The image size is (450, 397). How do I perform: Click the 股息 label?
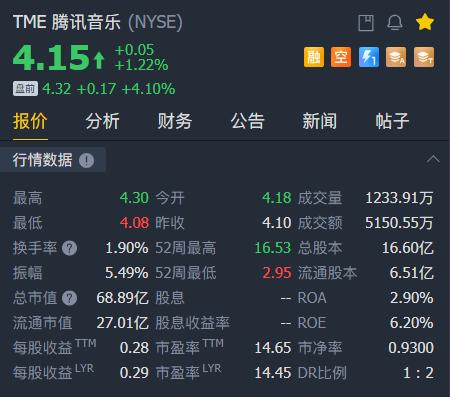coord(170,298)
